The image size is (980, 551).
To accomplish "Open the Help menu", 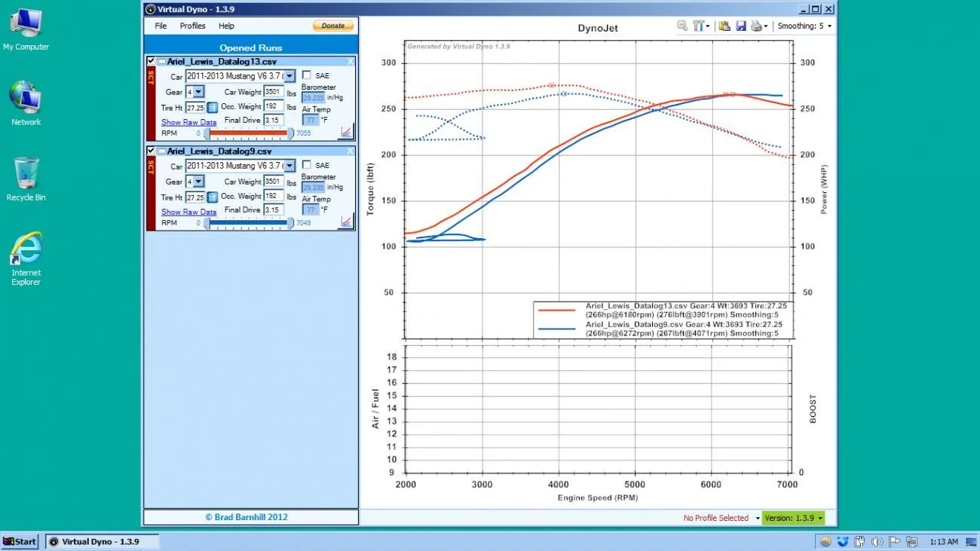I will [x=226, y=26].
